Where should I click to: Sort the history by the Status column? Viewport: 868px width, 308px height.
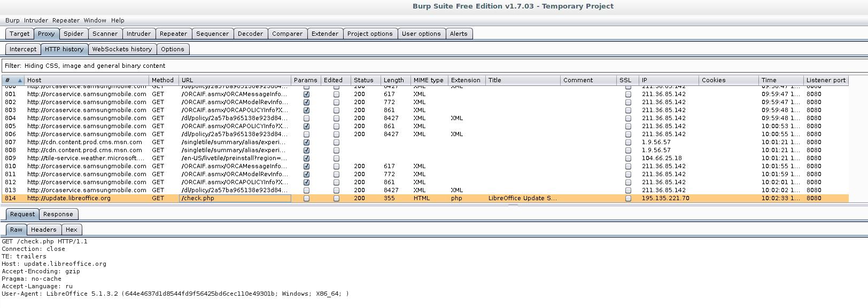point(363,80)
